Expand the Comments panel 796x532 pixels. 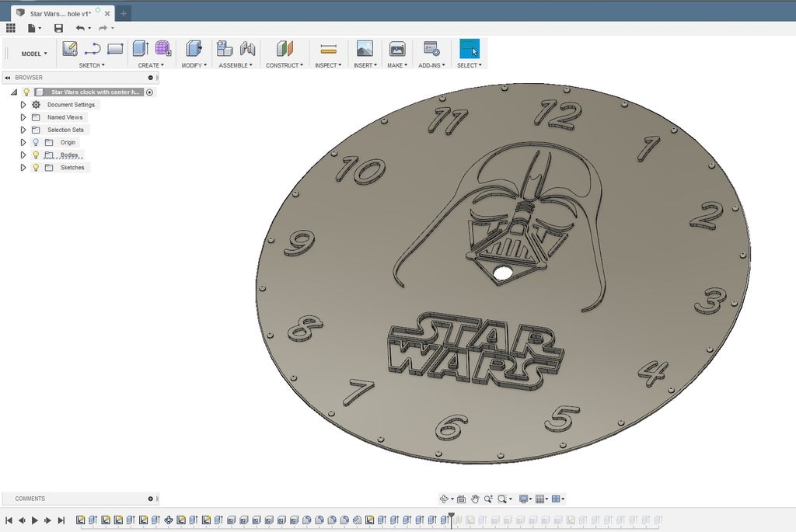coord(150,499)
